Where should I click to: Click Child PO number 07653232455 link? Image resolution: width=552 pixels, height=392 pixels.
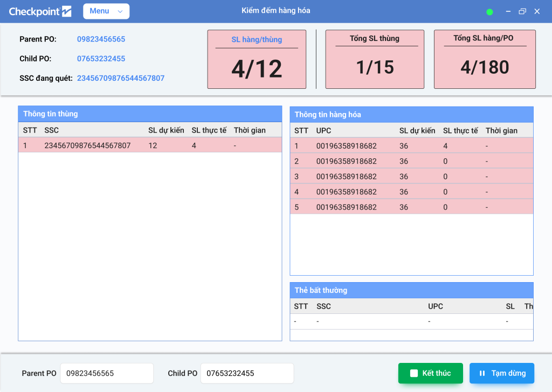point(101,59)
